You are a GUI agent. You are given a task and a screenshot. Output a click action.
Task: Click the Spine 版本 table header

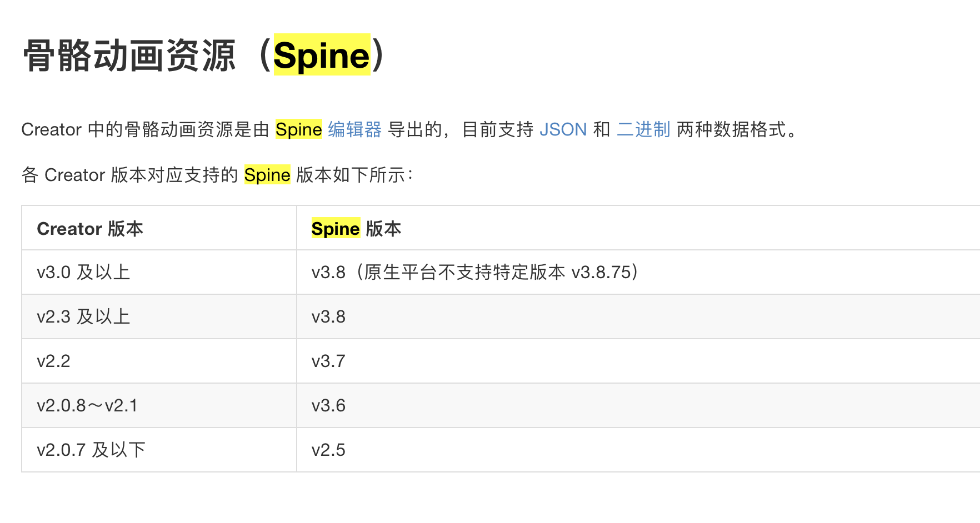click(356, 229)
